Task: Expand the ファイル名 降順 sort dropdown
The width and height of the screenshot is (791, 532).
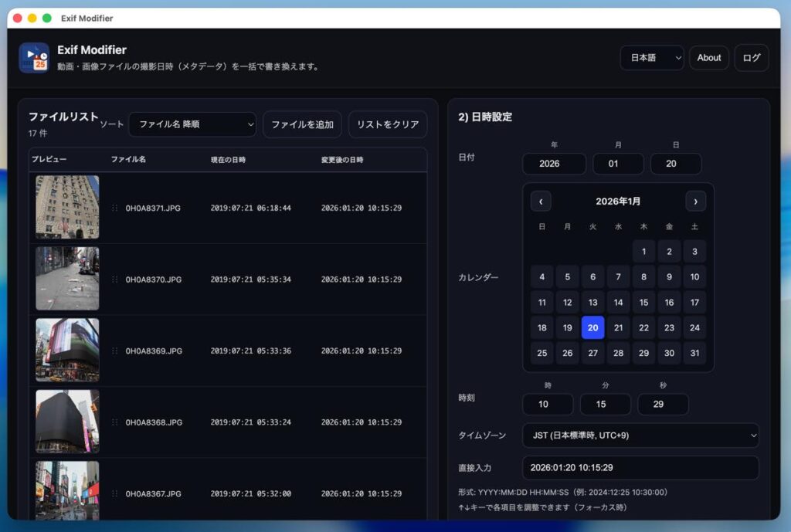Action: click(192, 124)
